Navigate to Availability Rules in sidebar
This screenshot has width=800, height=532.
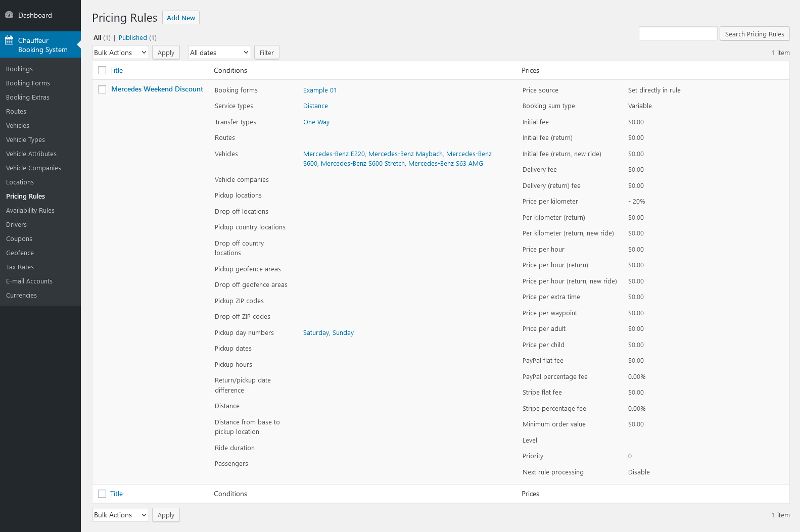pos(30,211)
